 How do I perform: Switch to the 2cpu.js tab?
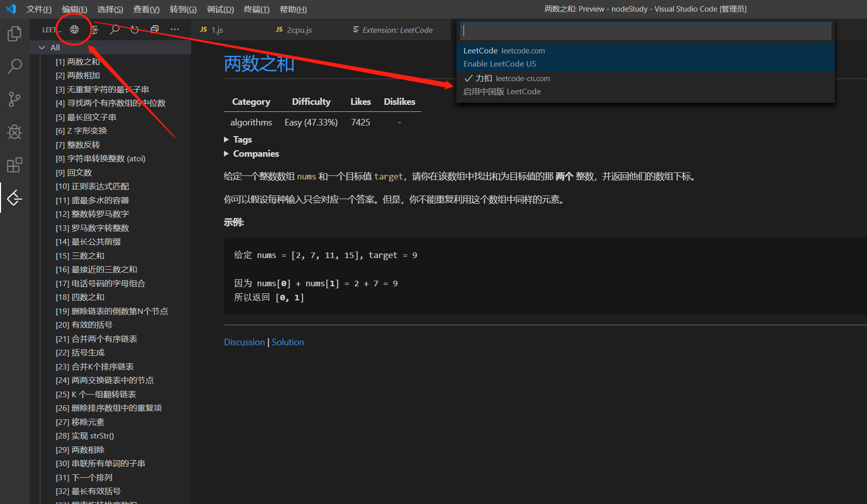[x=305, y=30]
